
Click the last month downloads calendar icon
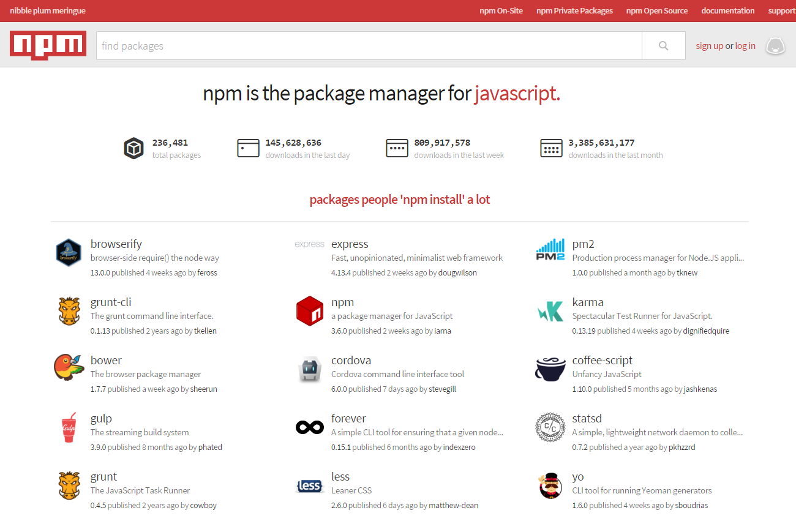(x=551, y=148)
